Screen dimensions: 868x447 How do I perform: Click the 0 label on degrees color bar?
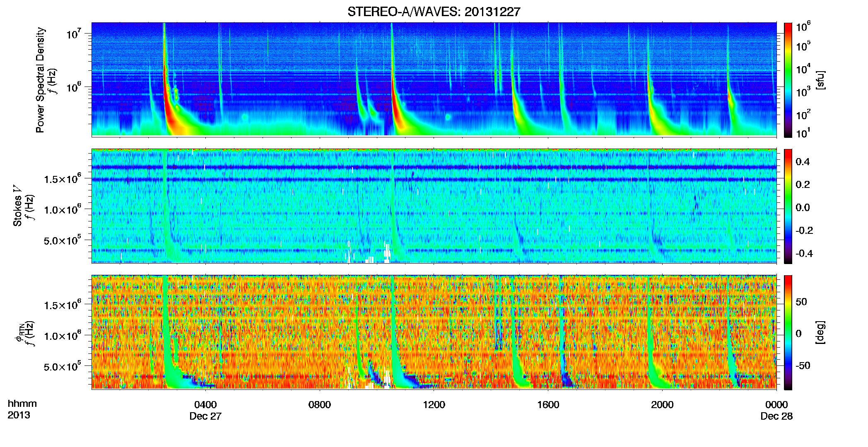pyautogui.click(x=798, y=334)
